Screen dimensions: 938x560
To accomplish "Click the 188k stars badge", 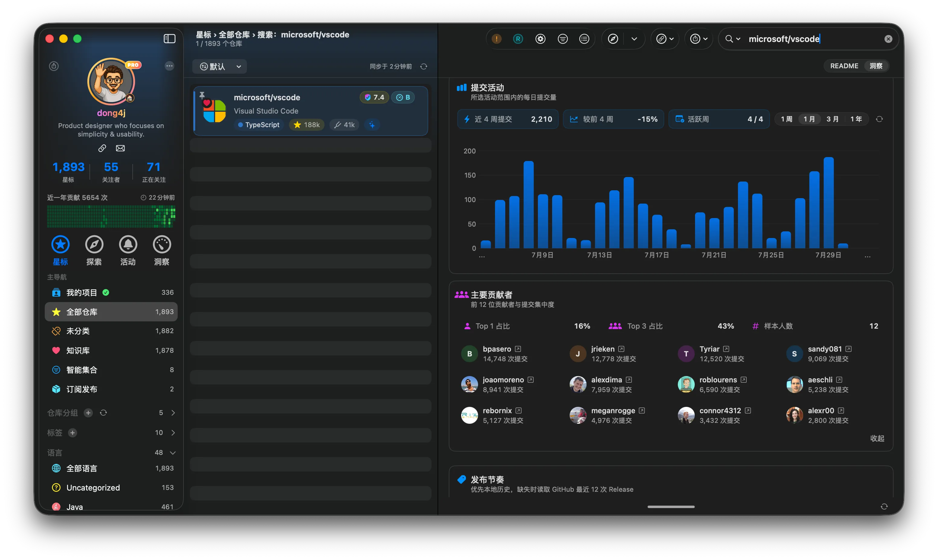I will [306, 125].
